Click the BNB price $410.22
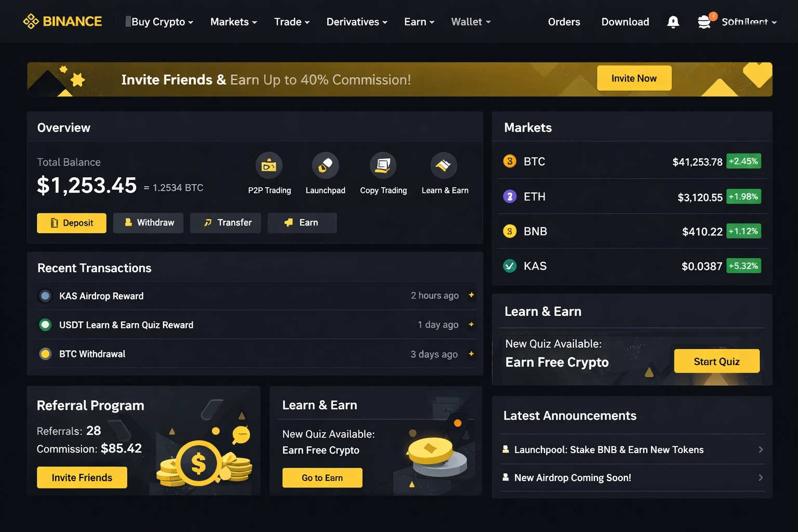This screenshot has height=532, width=798. pyautogui.click(x=702, y=232)
